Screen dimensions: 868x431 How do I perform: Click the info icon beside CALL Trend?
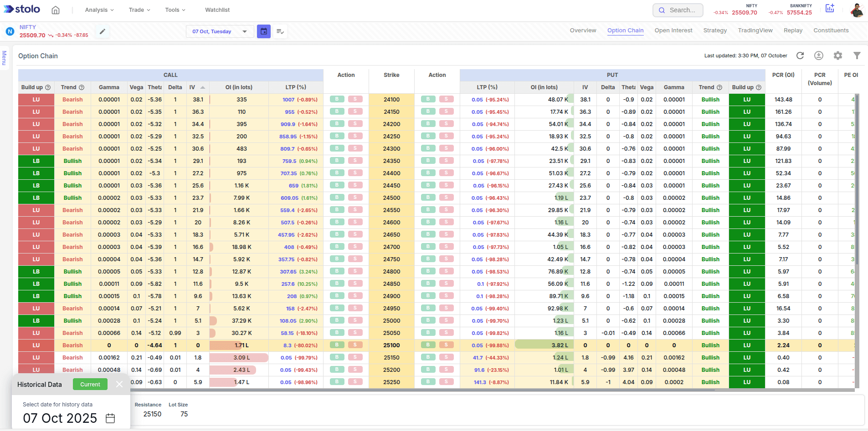coord(82,87)
